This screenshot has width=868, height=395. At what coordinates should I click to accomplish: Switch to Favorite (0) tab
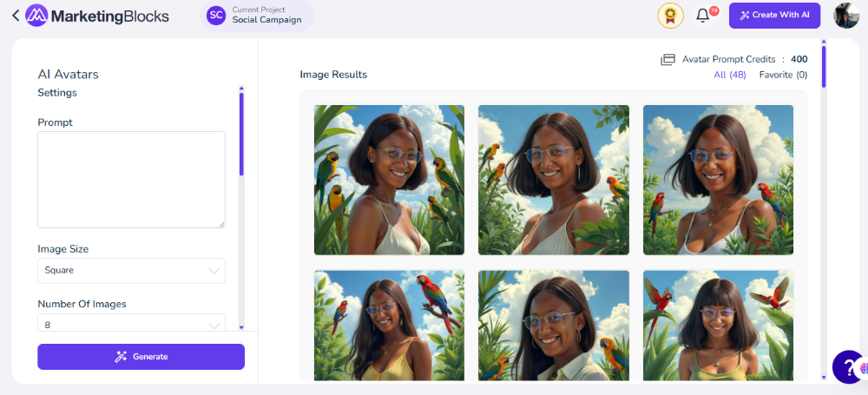(x=783, y=75)
